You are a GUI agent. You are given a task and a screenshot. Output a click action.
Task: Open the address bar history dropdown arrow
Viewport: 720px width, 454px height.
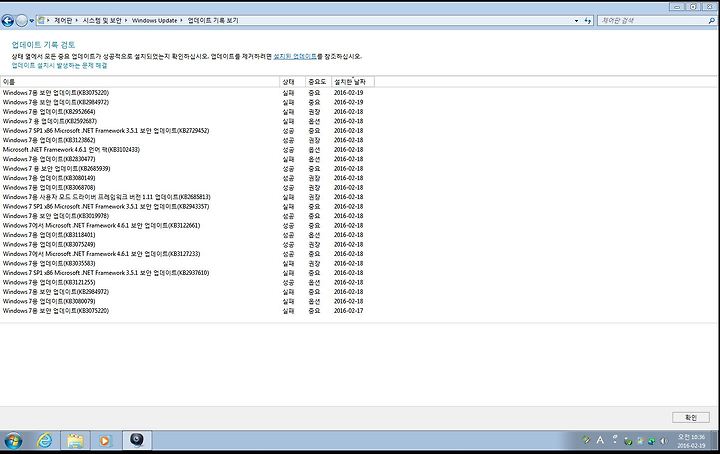[x=576, y=21]
